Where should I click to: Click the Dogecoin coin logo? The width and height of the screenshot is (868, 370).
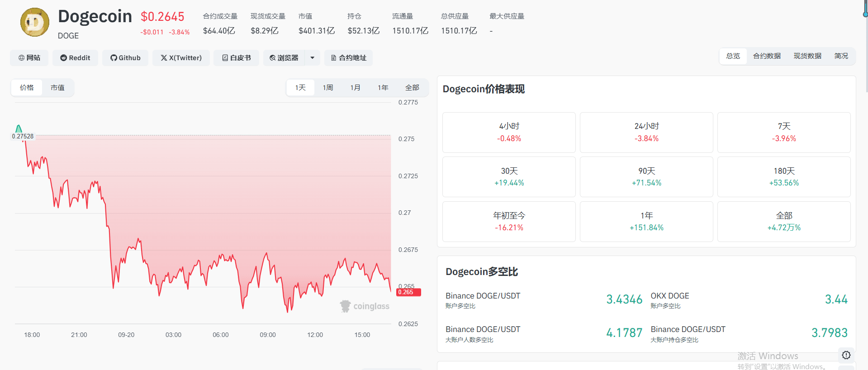[35, 22]
